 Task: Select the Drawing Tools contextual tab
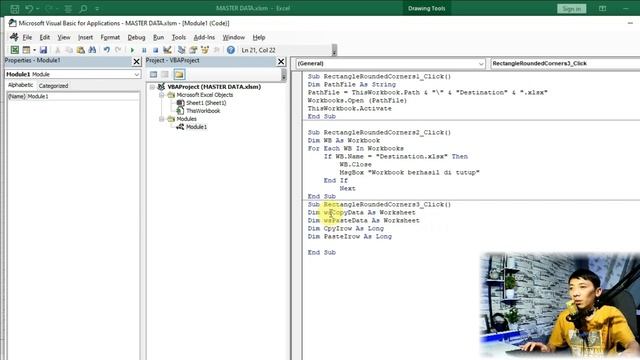pyautogui.click(x=427, y=8)
